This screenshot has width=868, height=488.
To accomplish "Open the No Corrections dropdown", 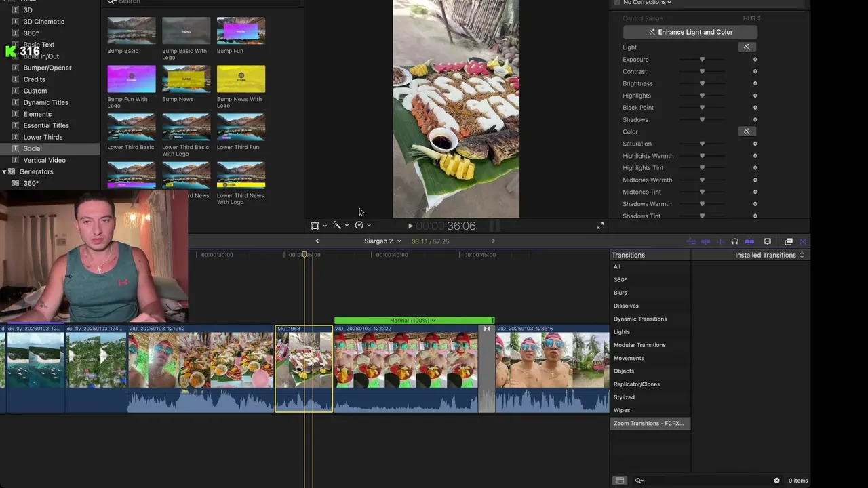I will pos(647,3).
